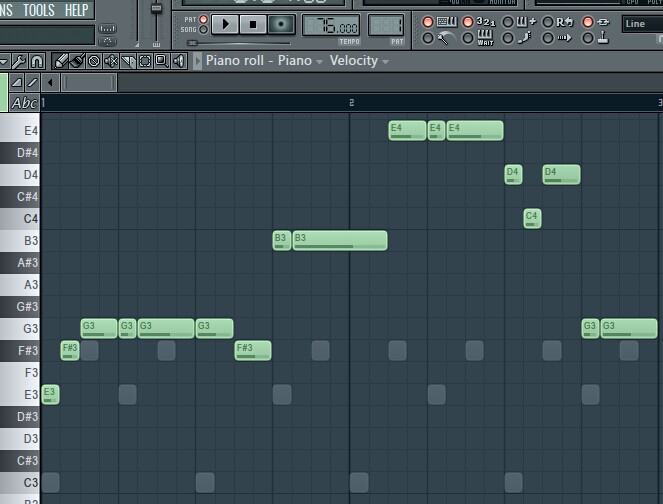The width and height of the screenshot is (663, 504).
Task: Click the typing keyboard to piano icon
Action: coord(447,22)
